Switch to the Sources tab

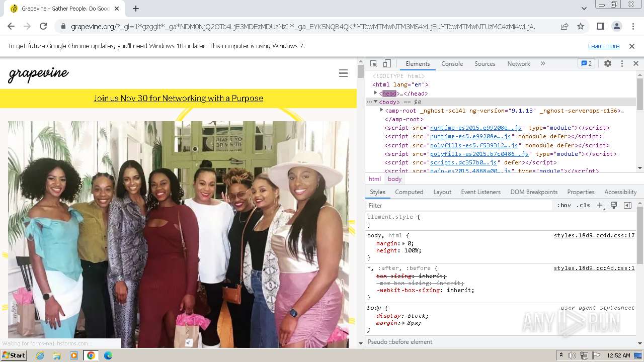point(485,64)
